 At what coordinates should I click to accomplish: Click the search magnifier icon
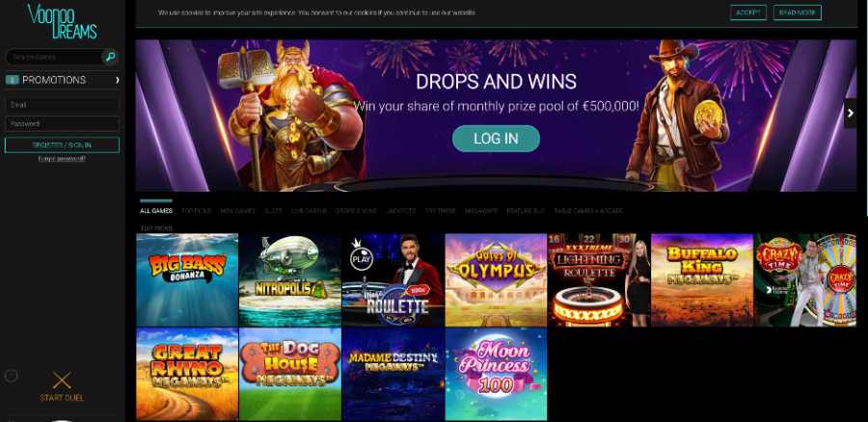click(110, 57)
